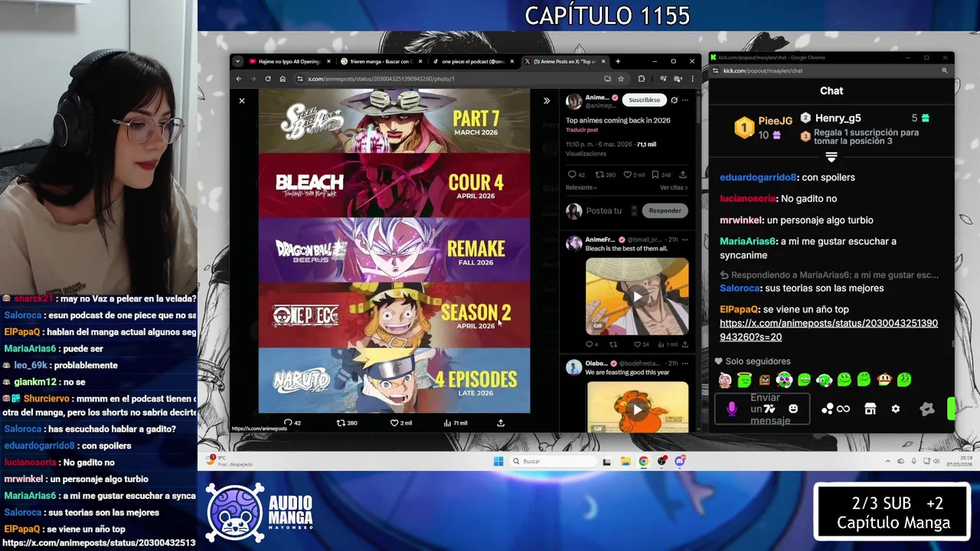The width and height of the screenshot is (980, 551).
Task: Click the search icon in Kick chat address bar
Action: coord(945,70)
